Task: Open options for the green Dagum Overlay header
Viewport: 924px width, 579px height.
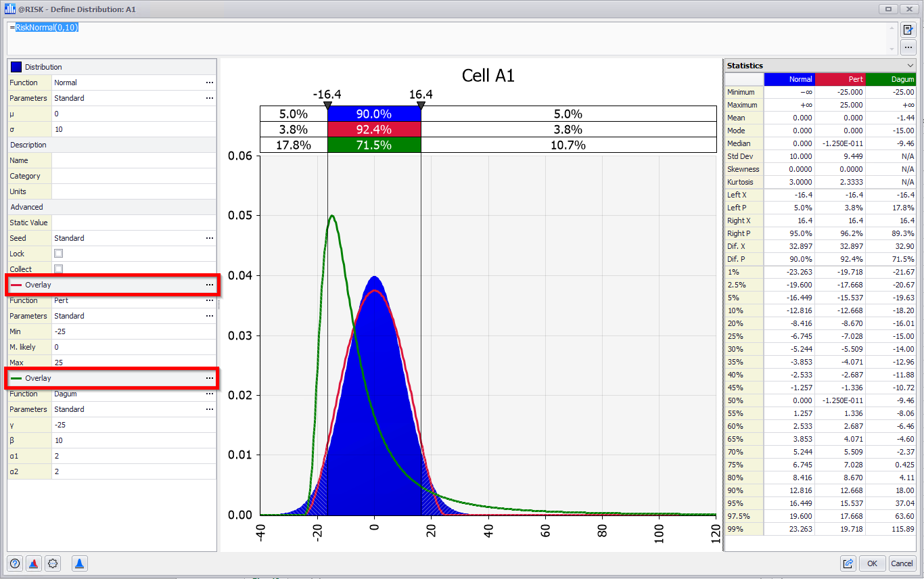Action: [x=210, y=378]
